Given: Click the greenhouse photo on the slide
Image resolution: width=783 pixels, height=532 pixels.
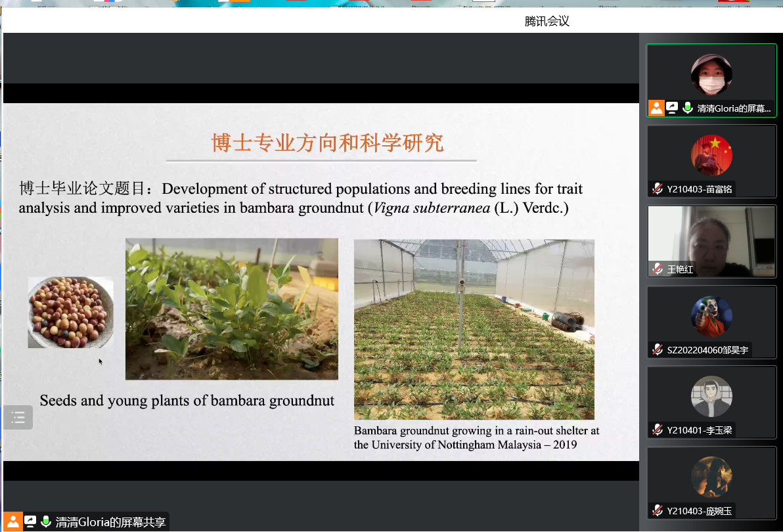Looking at the screenshot, I should [x=474, y=329].
